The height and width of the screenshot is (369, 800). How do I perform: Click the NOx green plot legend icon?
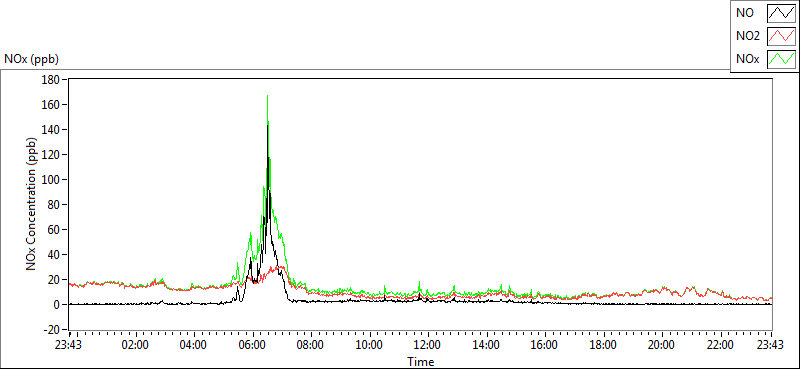coord(781,59)
